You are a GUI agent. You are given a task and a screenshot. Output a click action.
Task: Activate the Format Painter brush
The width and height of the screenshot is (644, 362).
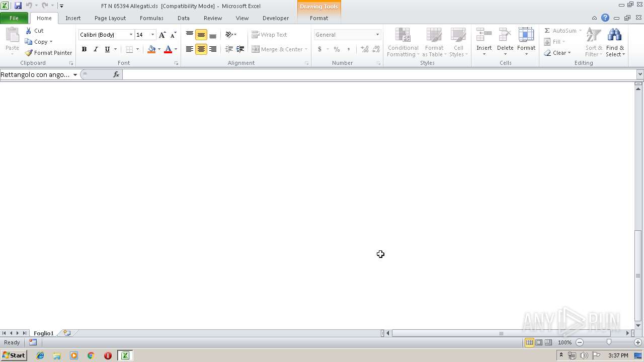pos(29,53)
